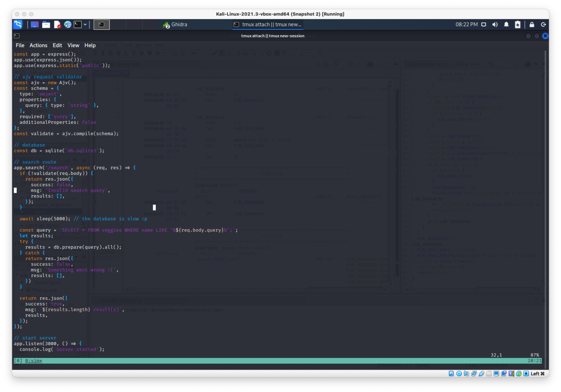Viewport: 561px width, 392px height.
Task: Open the File menu in the terminal
Action: (x=20, y=45)
